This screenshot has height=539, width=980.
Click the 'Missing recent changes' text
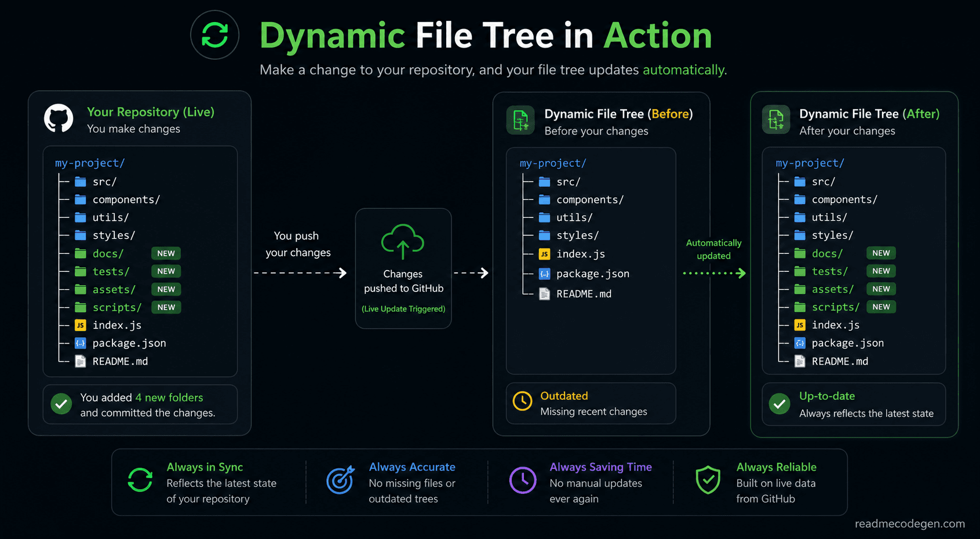[593, 411]
